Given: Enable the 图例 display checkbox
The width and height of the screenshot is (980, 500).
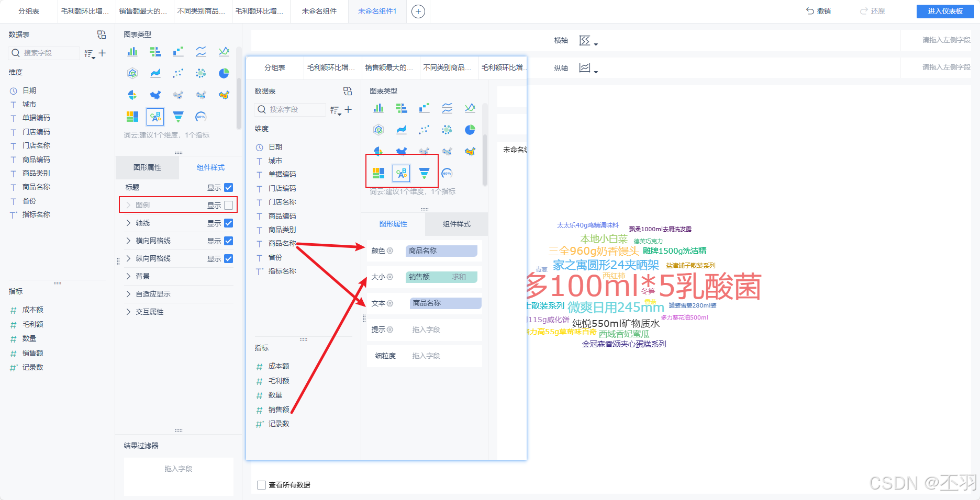Looking at the screenshot, I should 229,205.
